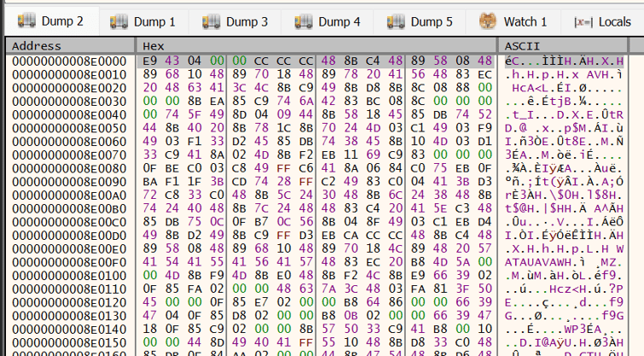
Task: Select address 00000000008E0110
Action: [x=69, y=289]
